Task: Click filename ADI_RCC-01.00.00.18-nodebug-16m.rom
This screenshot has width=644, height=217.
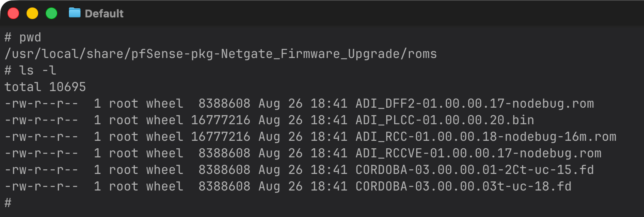Action: point(485,137)
